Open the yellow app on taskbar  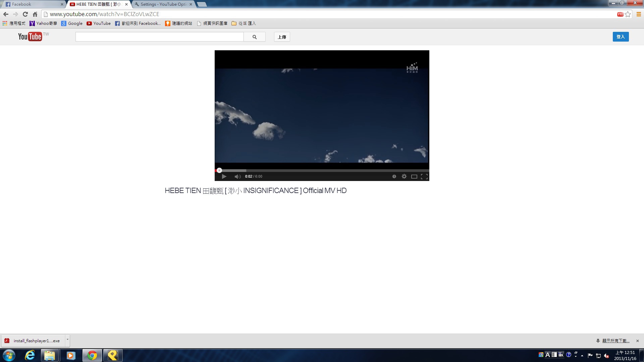pos(113,355)
